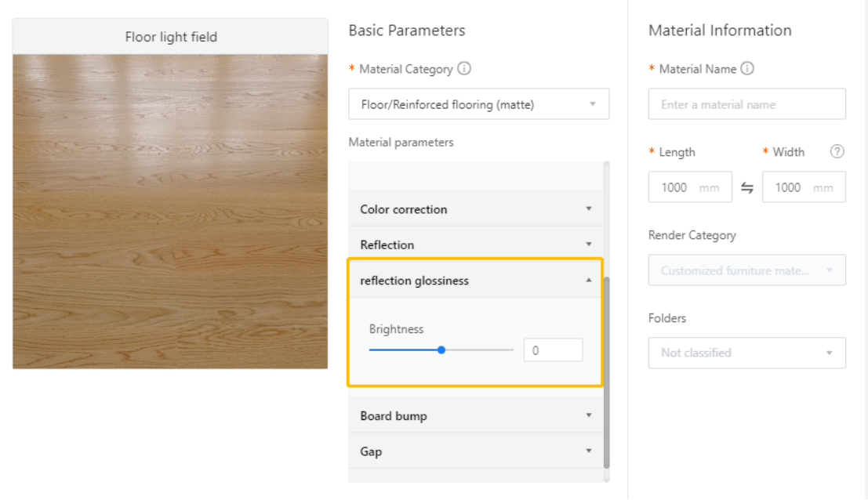Open the Folders dropdown
Viewport: 868px width, 500px height.
(746, 353)
